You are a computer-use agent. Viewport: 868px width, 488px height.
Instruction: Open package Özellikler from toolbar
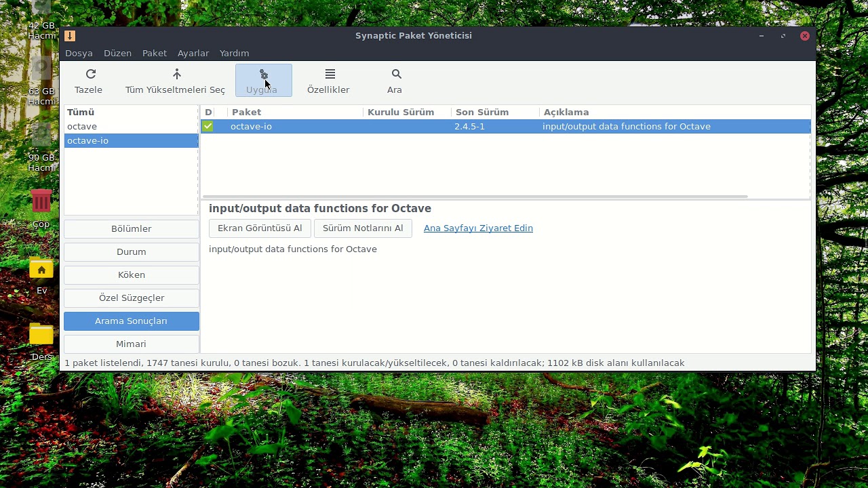click(x=328, y=81)
